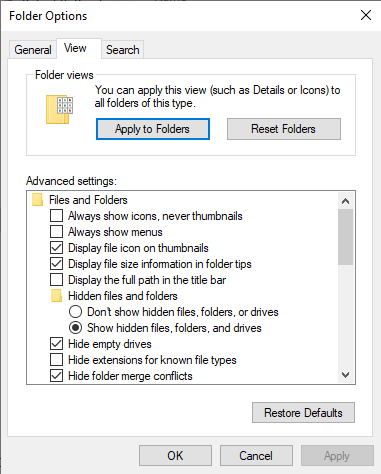Enable Display the full path in title bar

point(56,280)
